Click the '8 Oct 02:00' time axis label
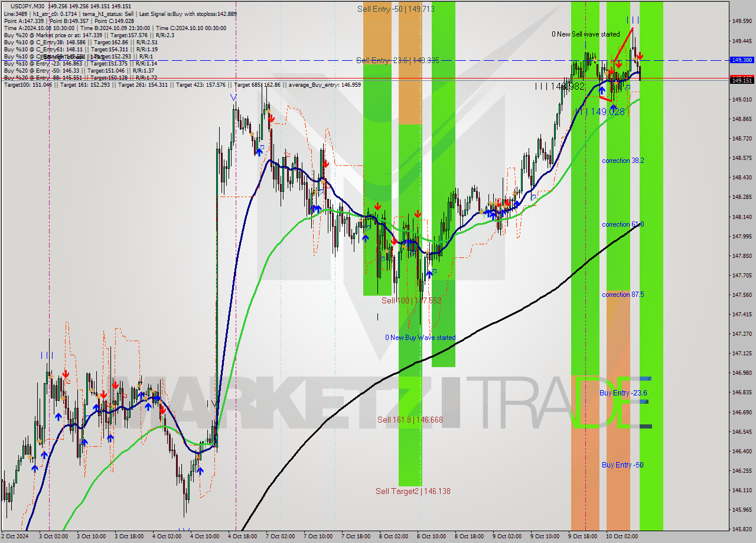 coord(395,537)
